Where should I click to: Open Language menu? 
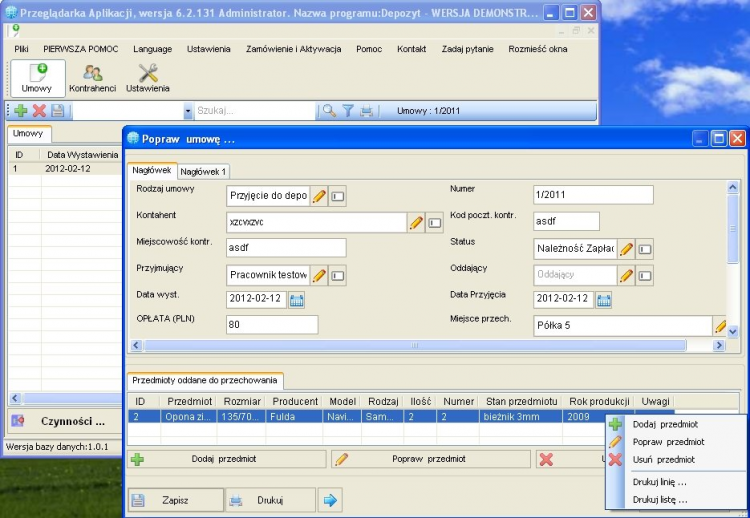(x=153, y=49)
